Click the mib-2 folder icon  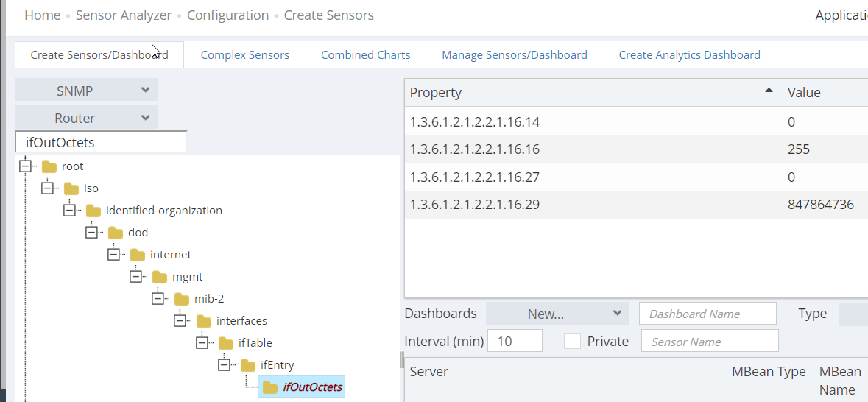click(182, 299)
